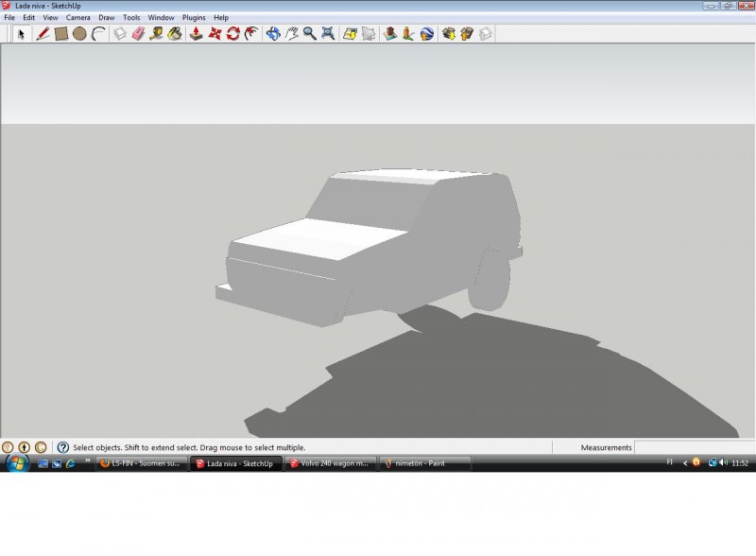Screen dimensions: 756x556
Task: Pick the Line pencil tool
Action: click(x=43, y=34)
